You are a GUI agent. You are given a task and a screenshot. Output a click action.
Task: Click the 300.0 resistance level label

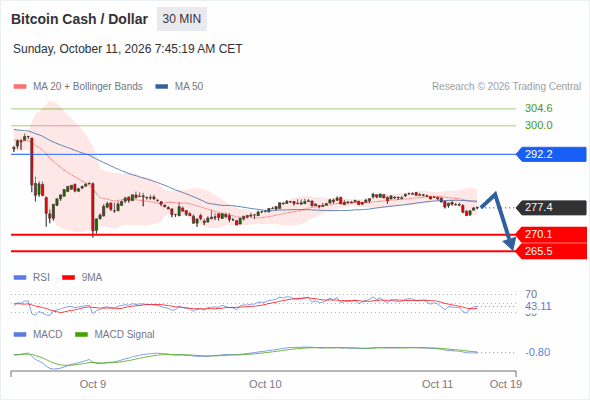(539, 125)
